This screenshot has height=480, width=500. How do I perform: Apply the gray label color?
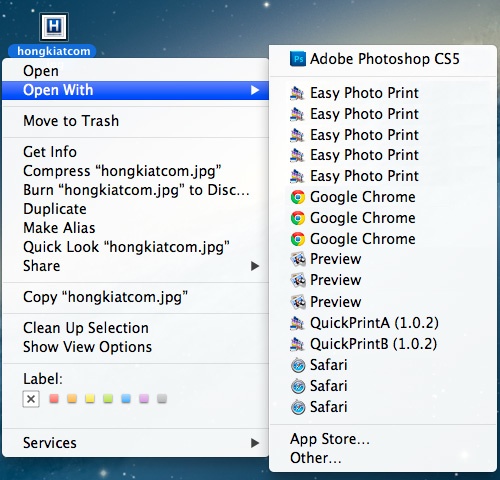(x=162, y=399)
